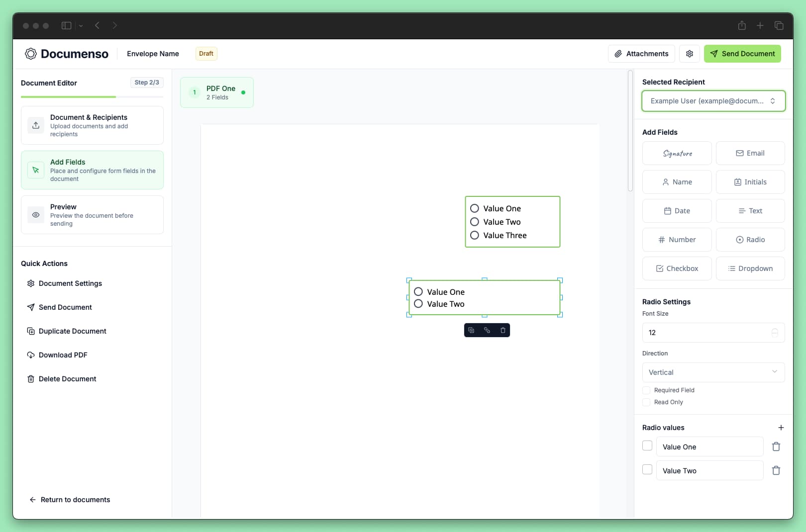
Task: Click the Send Document button
Action: [x=742, y=54]
